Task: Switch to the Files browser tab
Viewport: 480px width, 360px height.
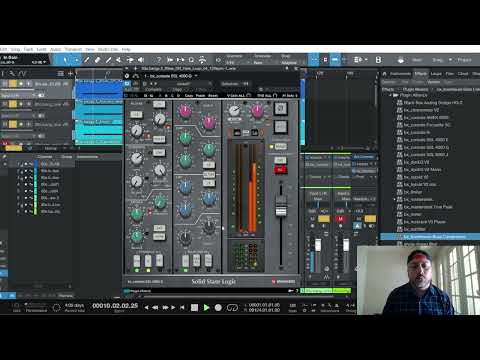Action: (450, 74)
